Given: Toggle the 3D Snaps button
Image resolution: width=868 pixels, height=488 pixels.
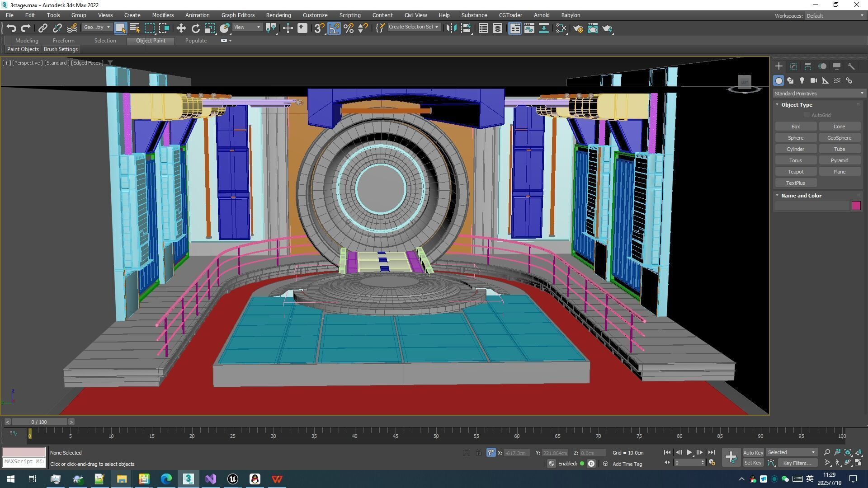Looking at the screenshot, I should click(x=319, y=28).
